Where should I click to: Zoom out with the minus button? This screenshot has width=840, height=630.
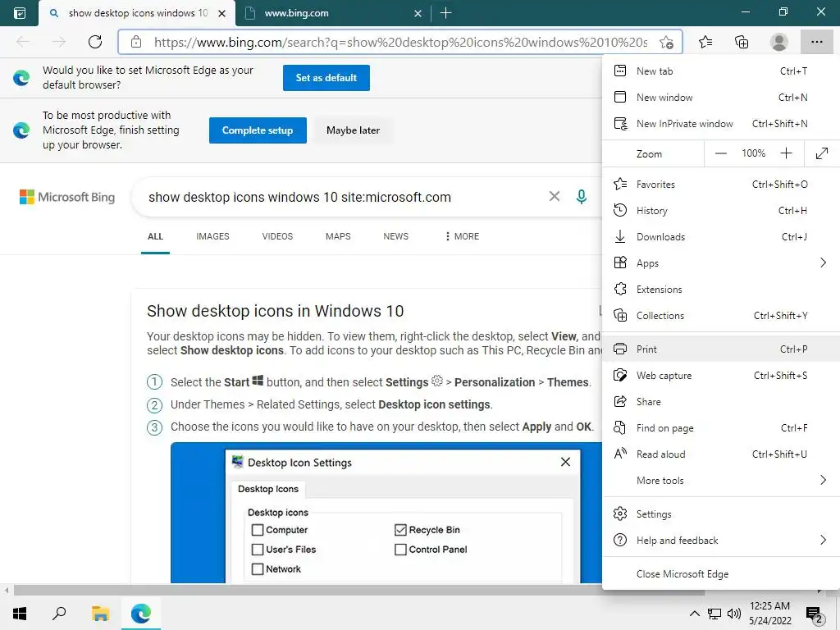(x=721, y=153)
